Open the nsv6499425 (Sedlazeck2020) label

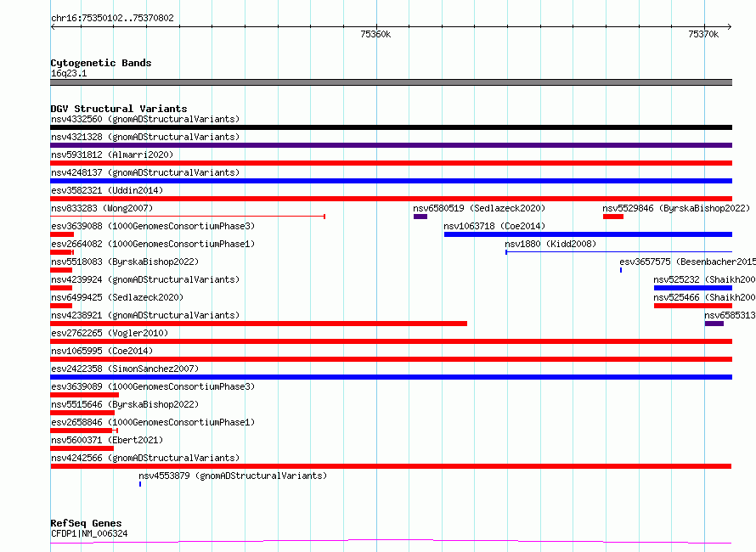[x=117, y=297]
